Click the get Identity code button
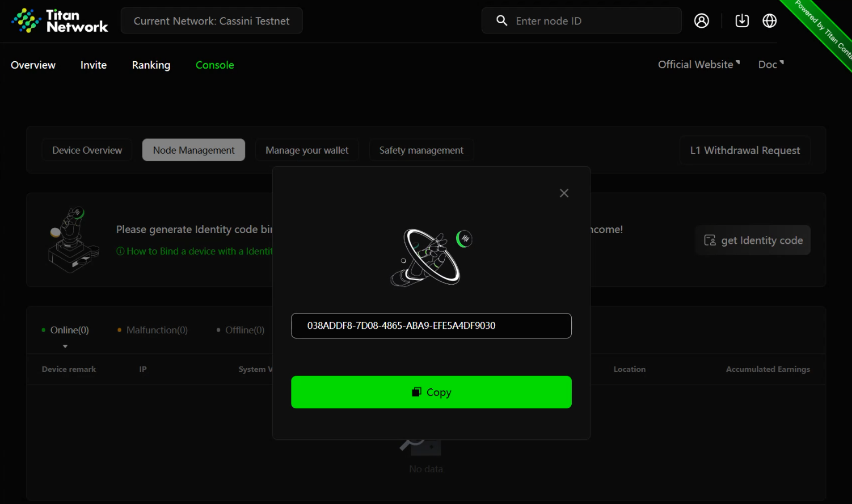Image resolution: width=852 pixels, height=504 pixels. [753, 240]
